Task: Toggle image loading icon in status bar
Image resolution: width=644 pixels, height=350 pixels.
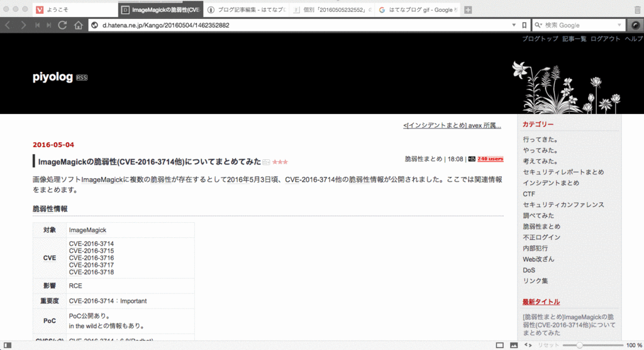Action: click(x=514, y=345)
